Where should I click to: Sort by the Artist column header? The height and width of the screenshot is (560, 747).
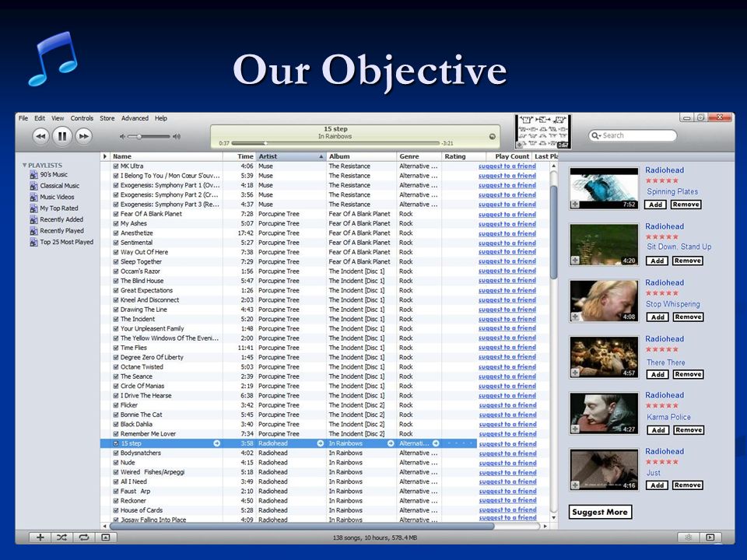point(291,156)
